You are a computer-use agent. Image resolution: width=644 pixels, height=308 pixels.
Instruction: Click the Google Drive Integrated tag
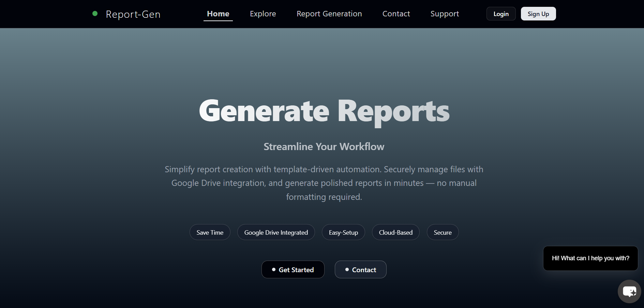point(276,232)
